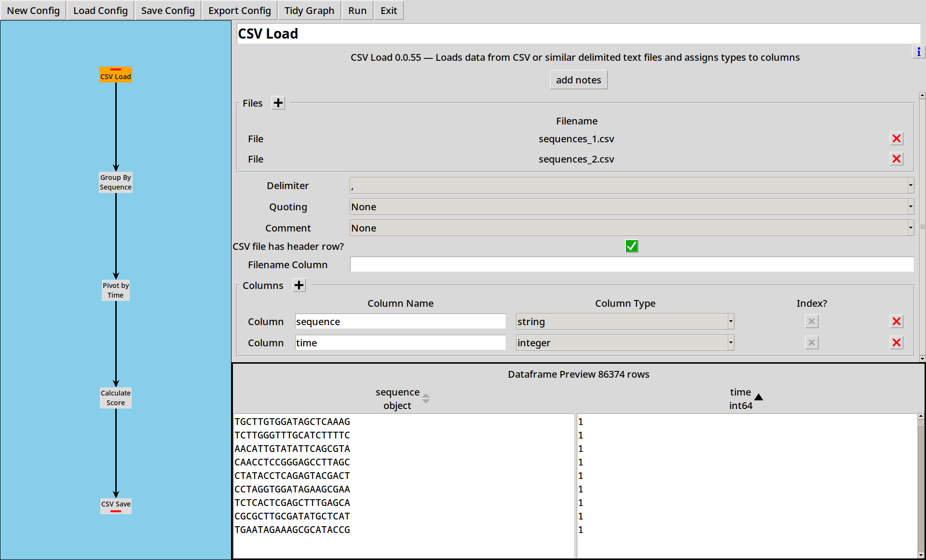Delete the sequence column row
Viewport: 926px width, 560px height.
897,322
